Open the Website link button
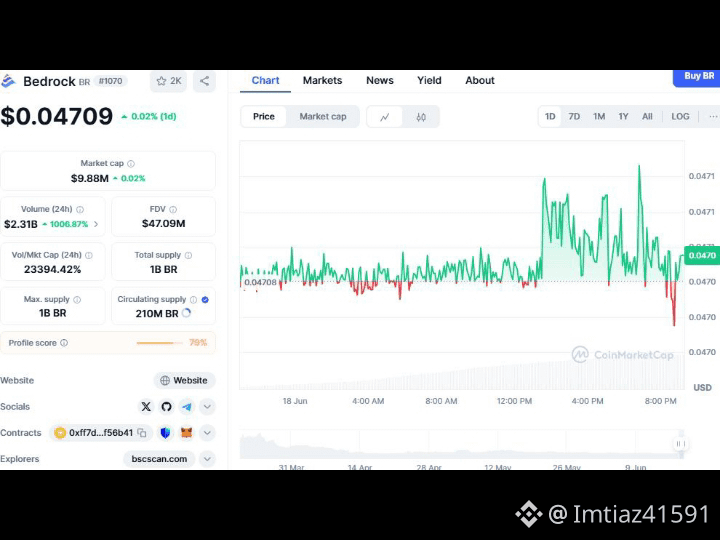Image resolution: width=720 pixels, height=540 pixels. [184, 380]
